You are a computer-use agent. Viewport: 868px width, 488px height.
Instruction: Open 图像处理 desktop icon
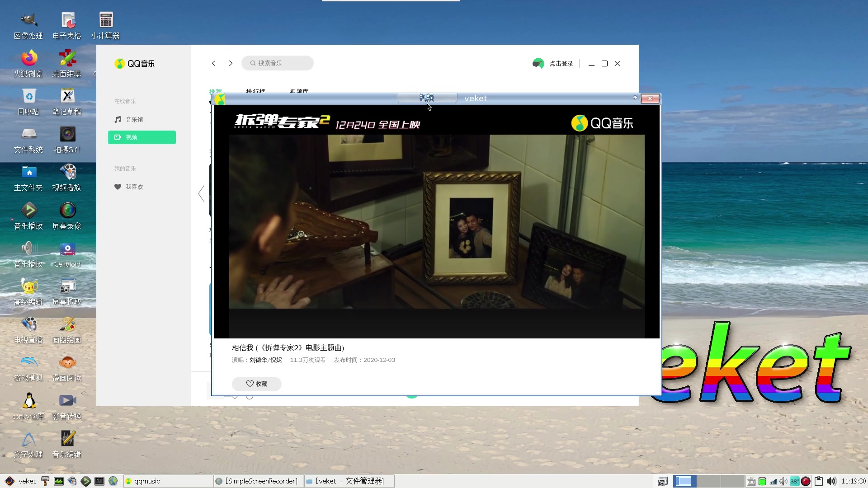(x=28, y=26)
